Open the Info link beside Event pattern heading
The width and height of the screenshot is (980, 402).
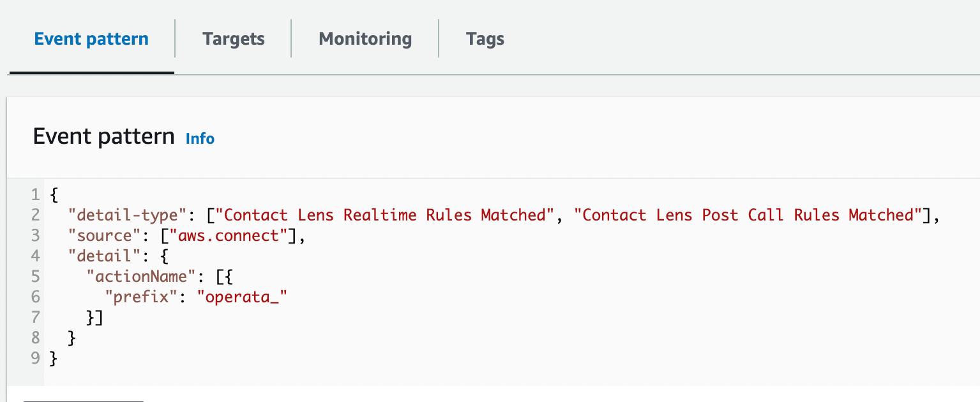pos(200,139)
